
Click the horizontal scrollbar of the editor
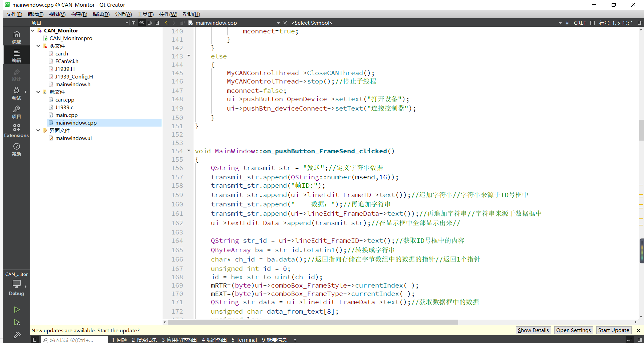click(314, 322)
